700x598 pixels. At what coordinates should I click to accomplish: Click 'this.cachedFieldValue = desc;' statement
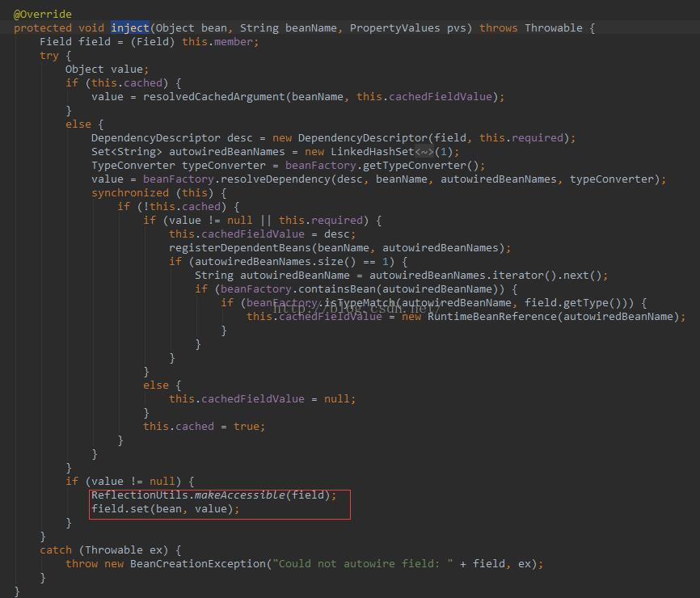click(262, 234)
